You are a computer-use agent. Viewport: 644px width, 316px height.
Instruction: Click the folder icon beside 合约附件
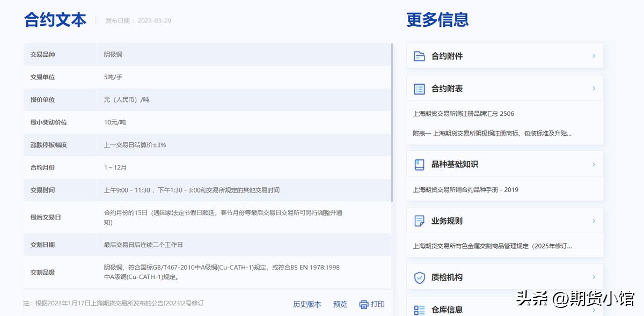[x=419, y=55]
